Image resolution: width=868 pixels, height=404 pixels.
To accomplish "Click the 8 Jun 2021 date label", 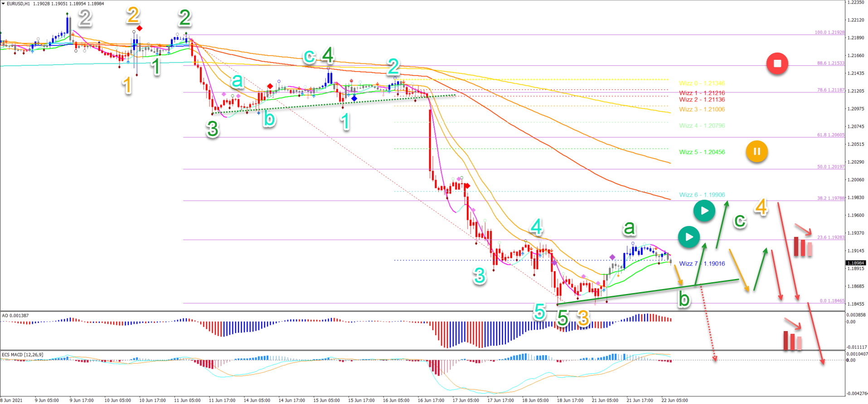I will point(11,400).
